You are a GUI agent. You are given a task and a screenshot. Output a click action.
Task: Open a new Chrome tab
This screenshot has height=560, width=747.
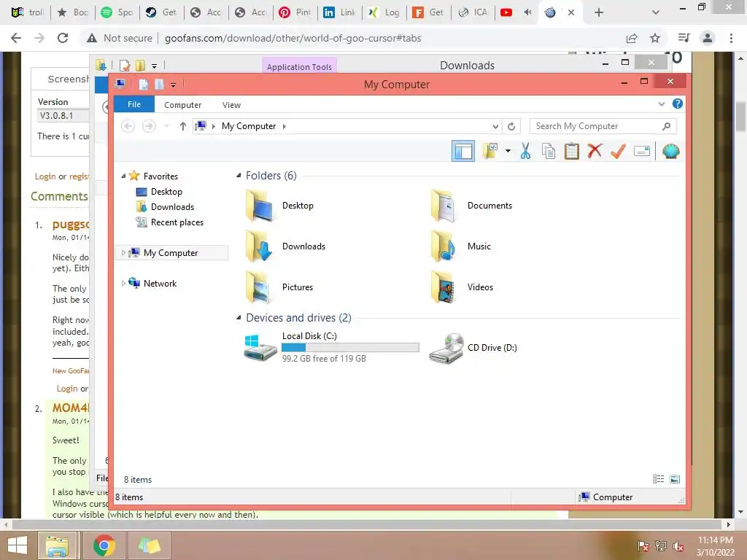click(599, 12)
